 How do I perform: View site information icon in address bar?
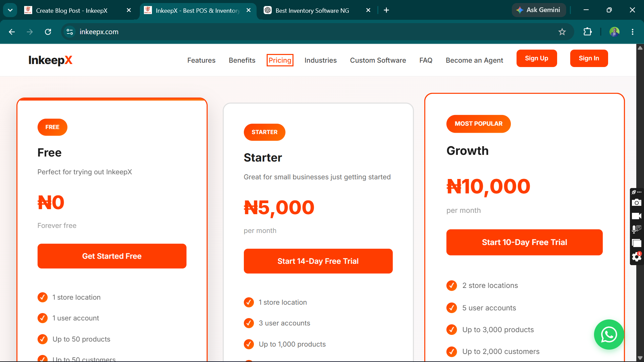[70, 32]
